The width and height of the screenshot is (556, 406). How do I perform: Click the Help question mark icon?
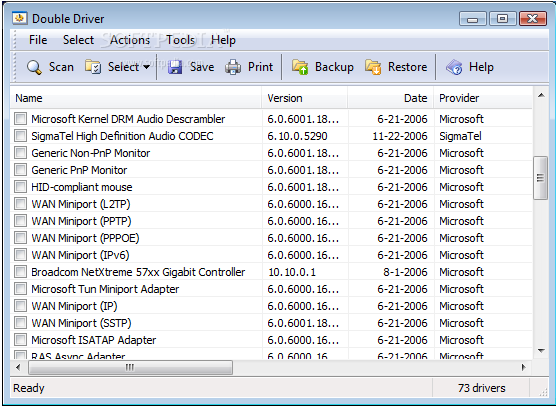coord(454,67)
